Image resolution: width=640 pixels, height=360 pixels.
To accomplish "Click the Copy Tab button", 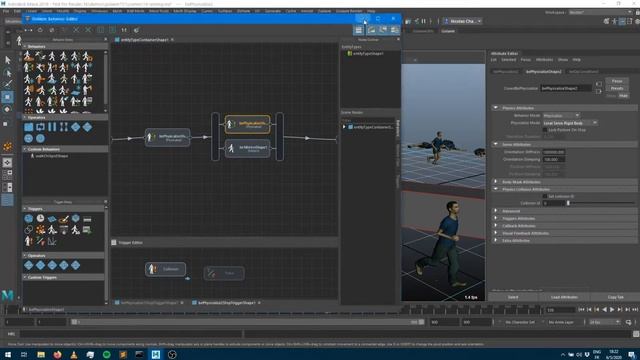I will 615,297.
